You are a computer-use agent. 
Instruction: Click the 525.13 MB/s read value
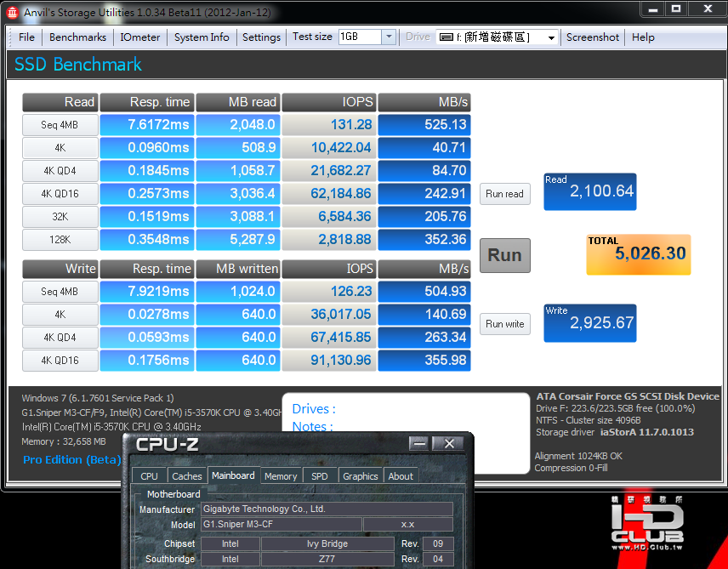click(424, 124)
